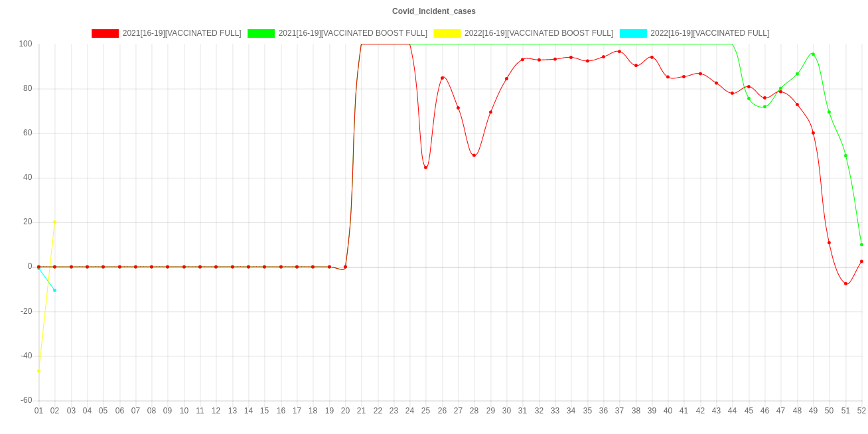Click the red legend color box

point(106,33)
